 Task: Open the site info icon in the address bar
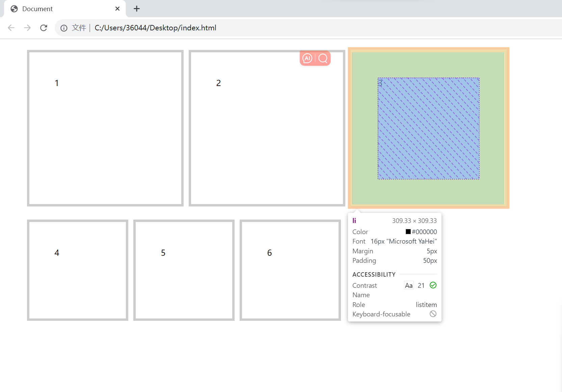64,28
